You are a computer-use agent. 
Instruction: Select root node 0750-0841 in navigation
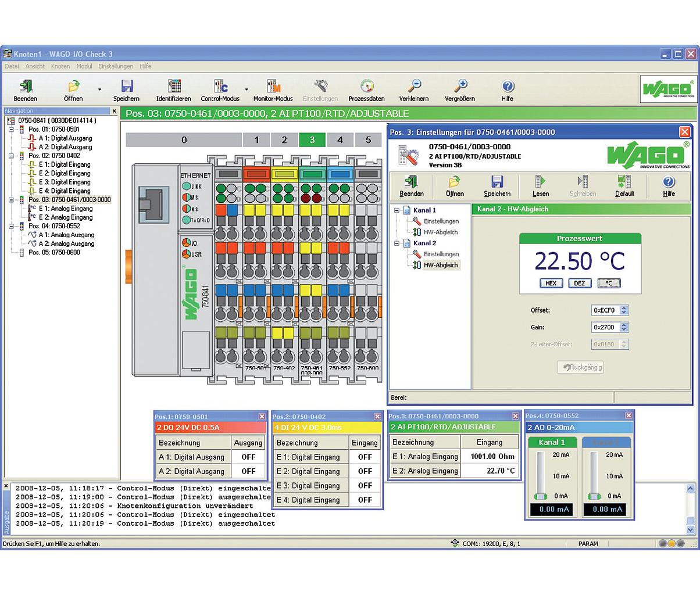[x=57, y=121]
